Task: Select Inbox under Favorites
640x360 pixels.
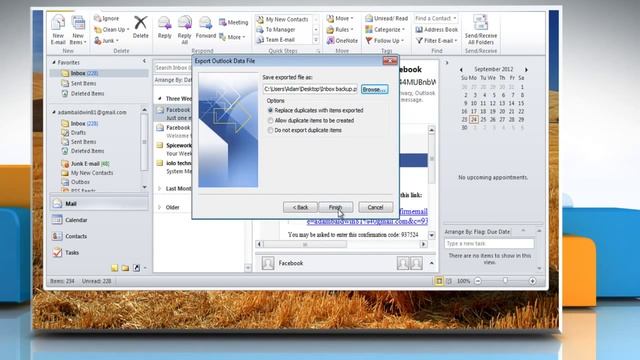Action: click(x=98, y=73)
